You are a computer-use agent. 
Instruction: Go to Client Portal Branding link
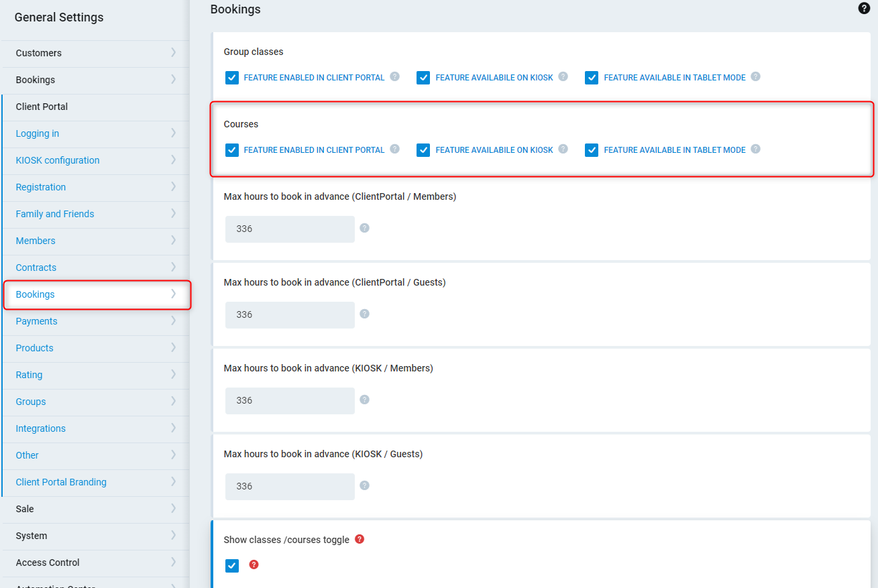pos(61,482)
